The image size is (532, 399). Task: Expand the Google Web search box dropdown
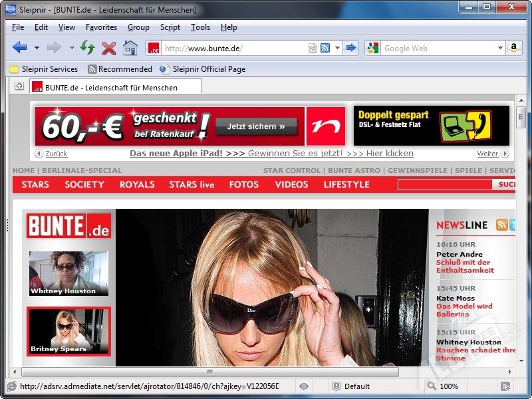click(500, 48)
